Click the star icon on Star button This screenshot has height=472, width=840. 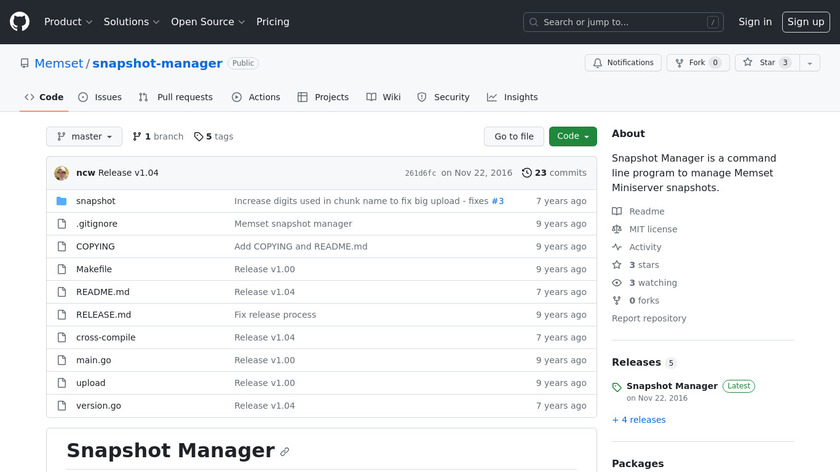[x=748, y=63]
